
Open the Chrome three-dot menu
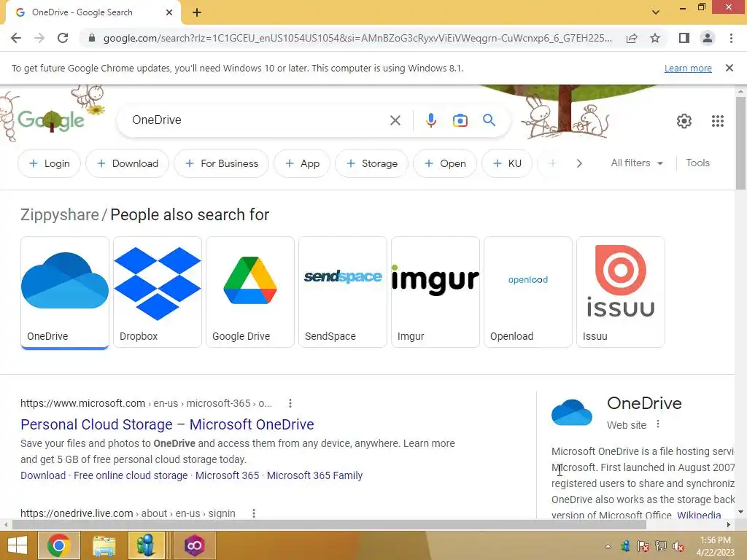pos(731,38)
